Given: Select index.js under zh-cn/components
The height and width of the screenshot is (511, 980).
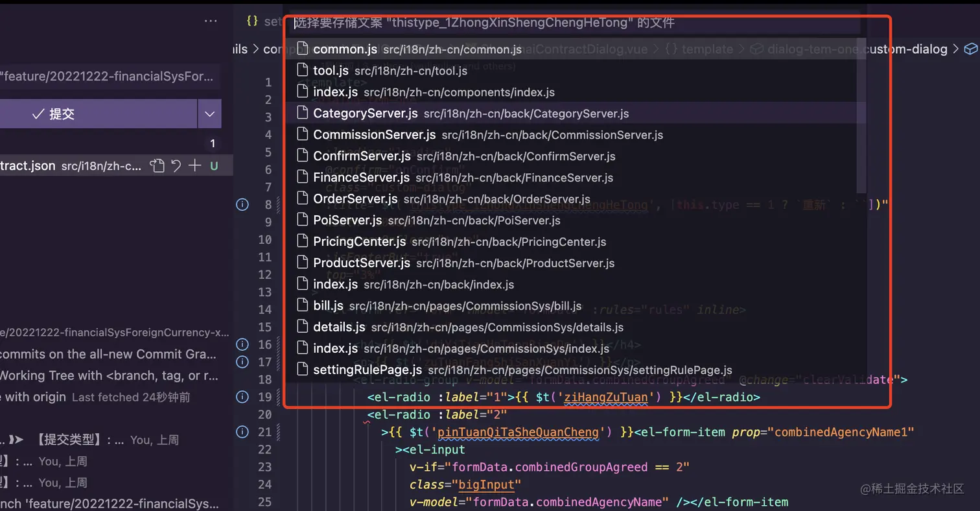Looking at the screenshot, I should pos(576,92).
